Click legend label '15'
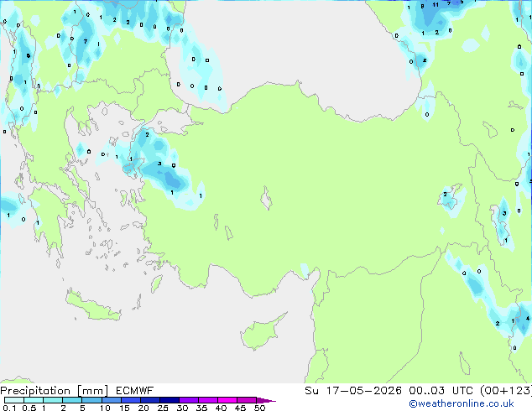The width and height of the screenshot is (532, 411). point(124,408)
